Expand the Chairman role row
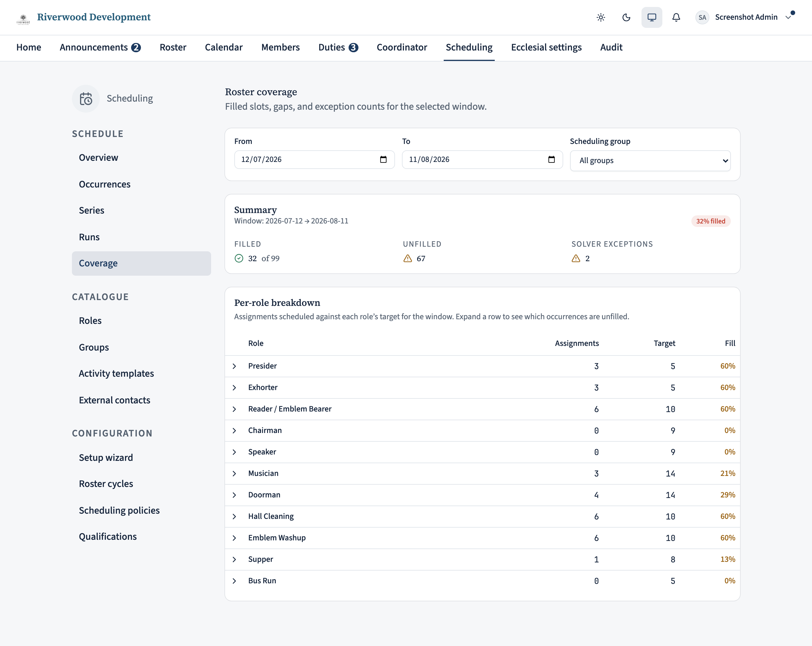 (234, 431)
